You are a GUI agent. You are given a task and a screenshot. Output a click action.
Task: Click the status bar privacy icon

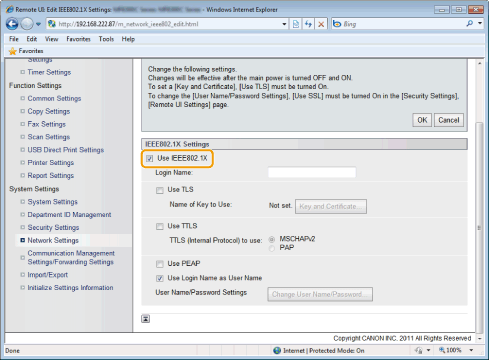419,350
